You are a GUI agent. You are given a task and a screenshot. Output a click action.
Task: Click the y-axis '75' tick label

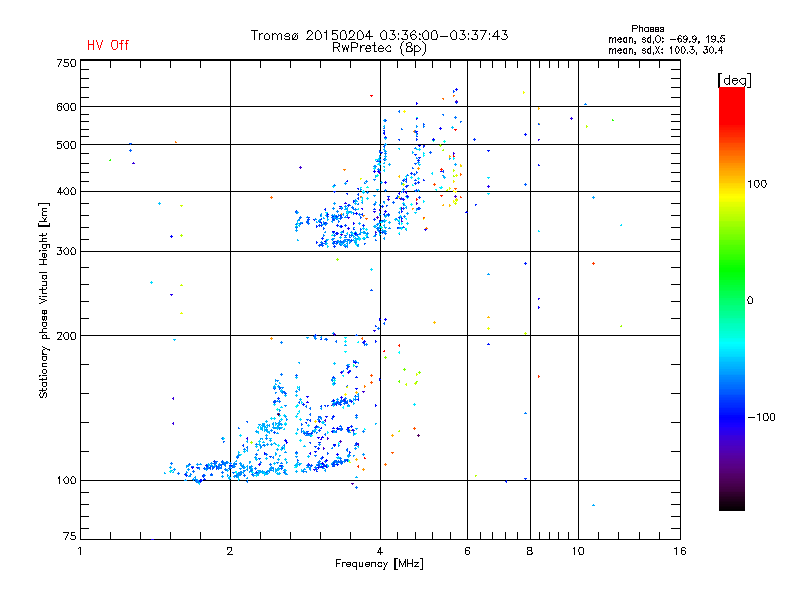(70, 536)
